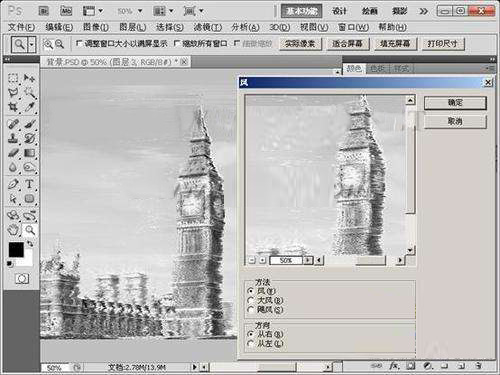Swap foreground and background colors
Screen dimensions: 500x375
click(30, 244)
